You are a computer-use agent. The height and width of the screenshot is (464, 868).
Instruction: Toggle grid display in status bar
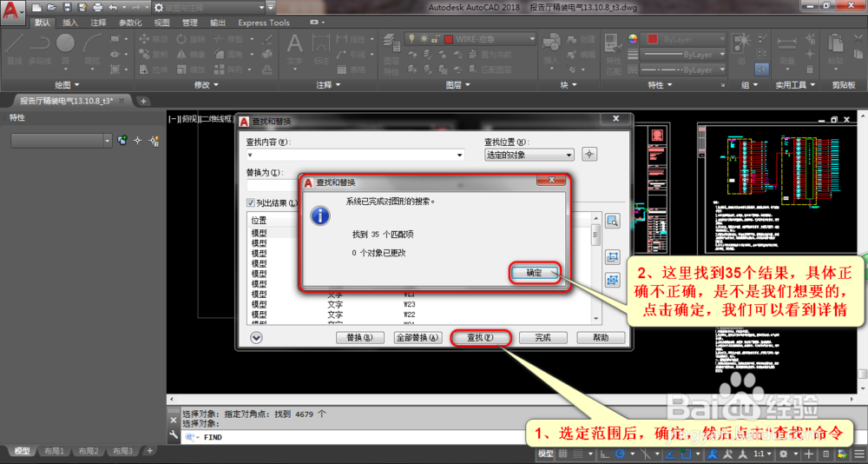pos(562,454)
